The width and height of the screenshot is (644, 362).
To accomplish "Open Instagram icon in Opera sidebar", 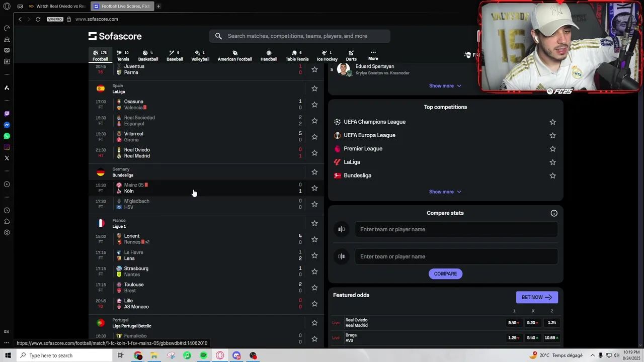I will [x=7, y=147].
